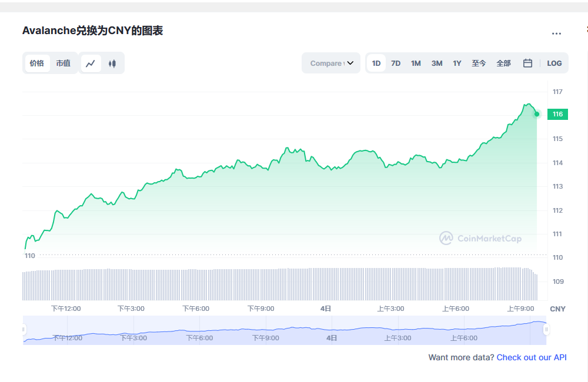Open the Check out our API link

point(532,357)
